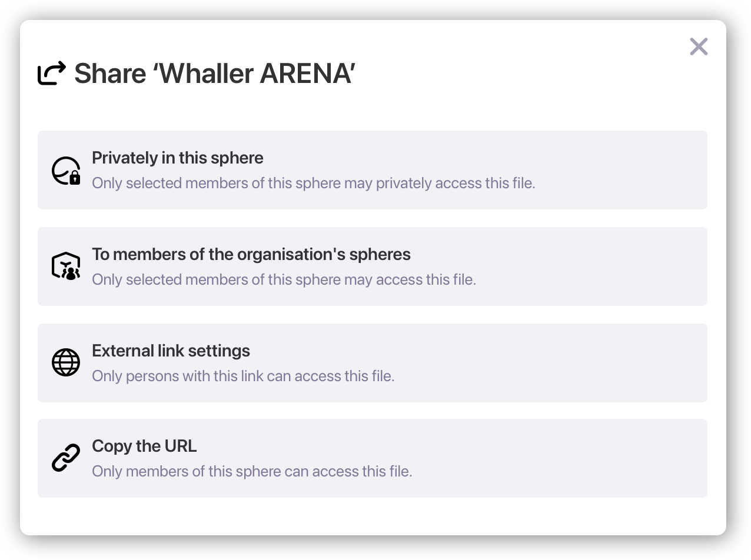Image resolution: width=751 pixels, height=560 pixels.
Task: Click 'Copy the URL' label
Action: point(144,446)
